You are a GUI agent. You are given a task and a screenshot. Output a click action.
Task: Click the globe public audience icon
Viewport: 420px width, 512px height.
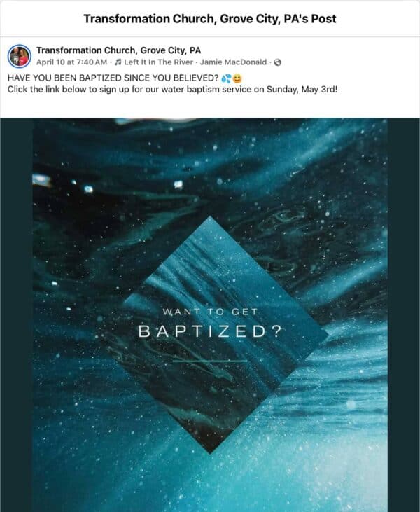pos(277,62)
